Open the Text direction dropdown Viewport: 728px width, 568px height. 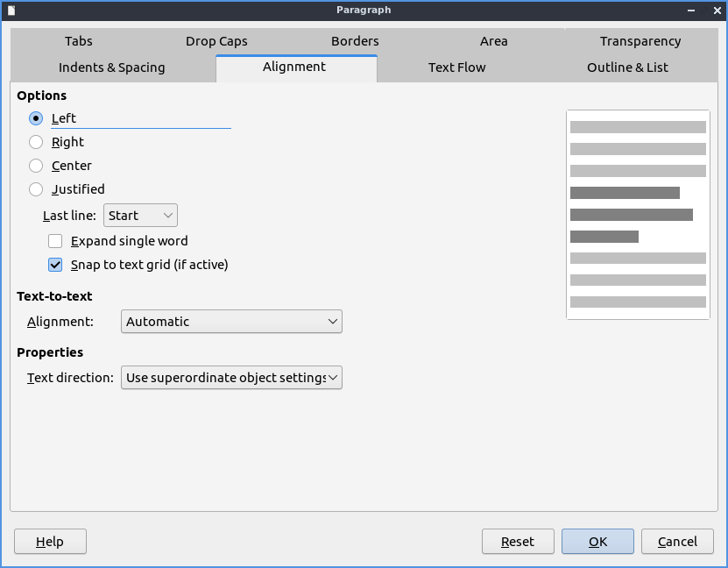[231, 378]
